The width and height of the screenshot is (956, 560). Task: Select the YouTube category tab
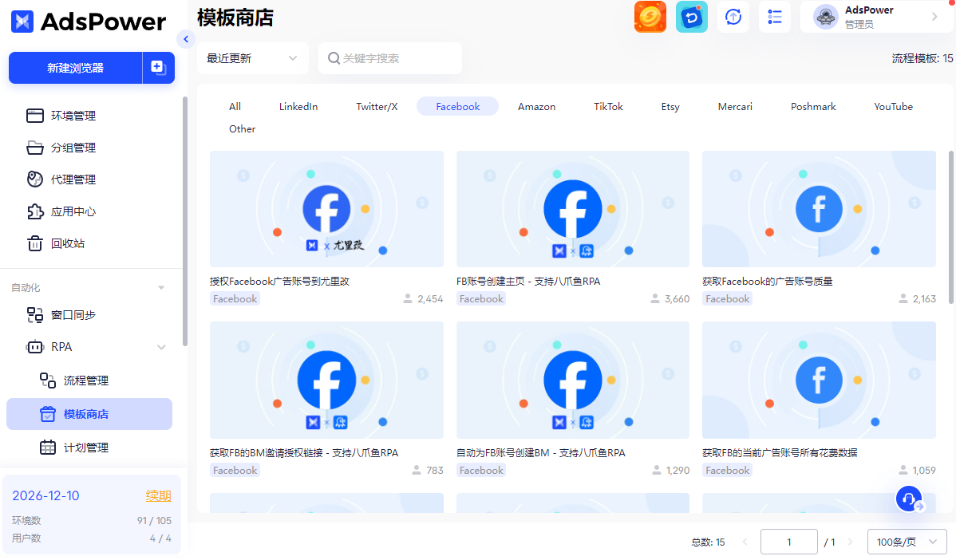893,107
